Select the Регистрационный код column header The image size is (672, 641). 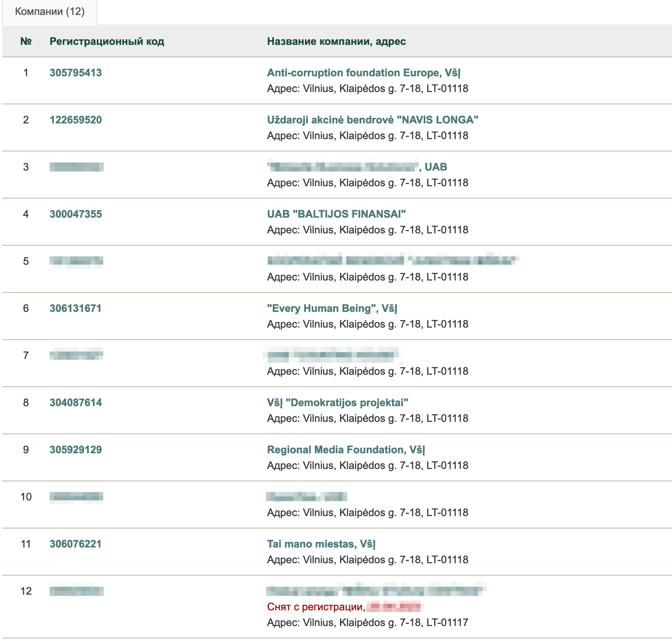point(107,41)
